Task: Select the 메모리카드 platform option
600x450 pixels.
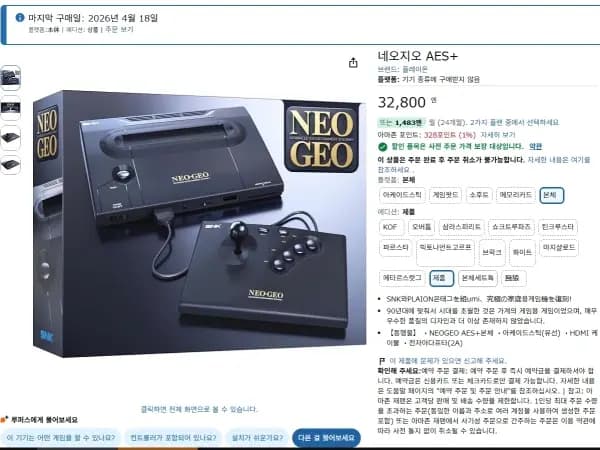Action: [515, 195]
